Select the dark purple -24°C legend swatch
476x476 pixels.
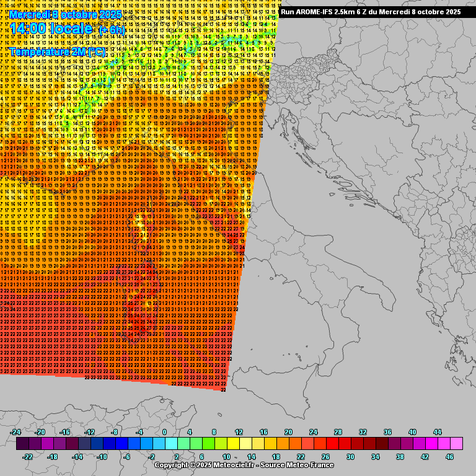(x=22, y=444)
